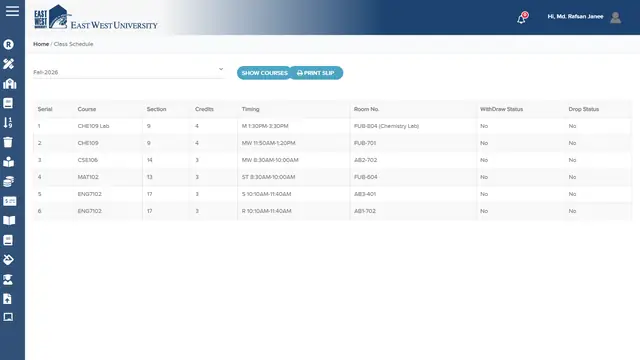Open the paint bucket sidebar icon

coord(9,260)
